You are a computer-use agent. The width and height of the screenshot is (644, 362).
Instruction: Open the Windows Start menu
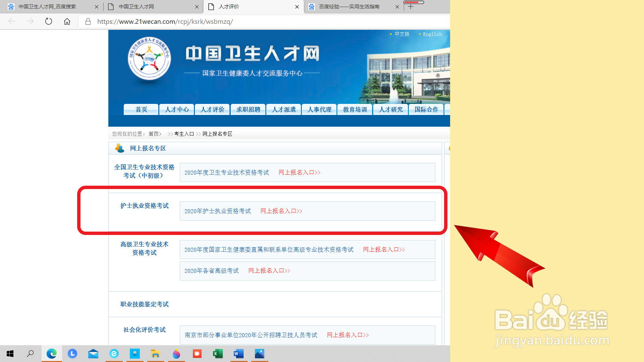[x=10, y=354]
